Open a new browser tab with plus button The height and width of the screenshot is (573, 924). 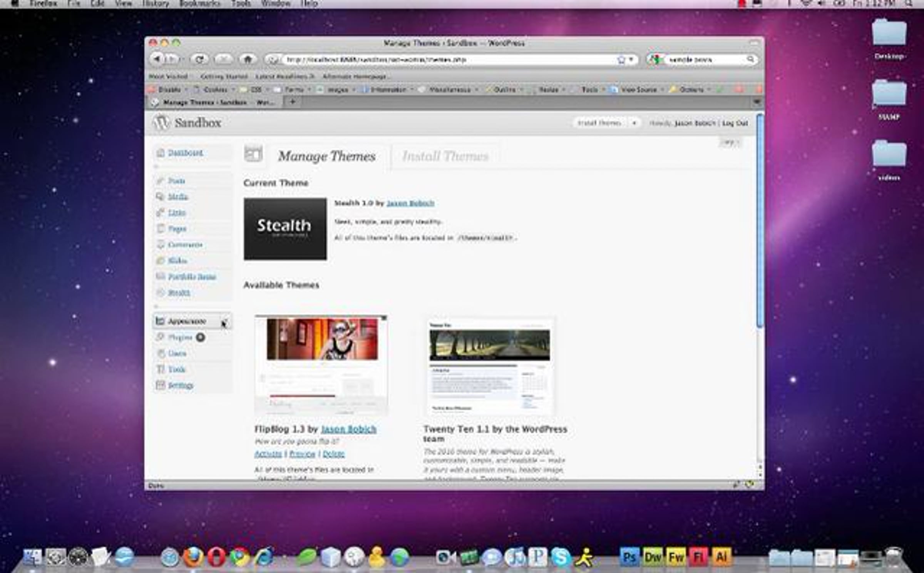pyautogui.click(x=293, y=102)
